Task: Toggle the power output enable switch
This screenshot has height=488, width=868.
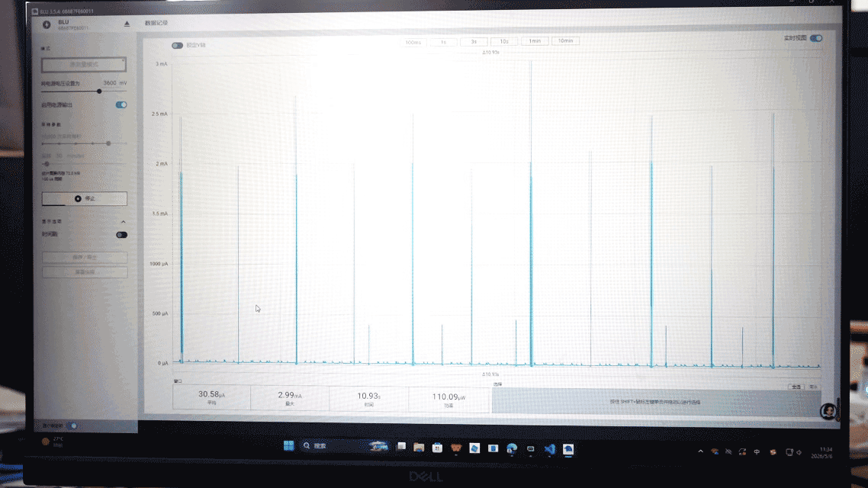Action: click(x=121, y=104)
